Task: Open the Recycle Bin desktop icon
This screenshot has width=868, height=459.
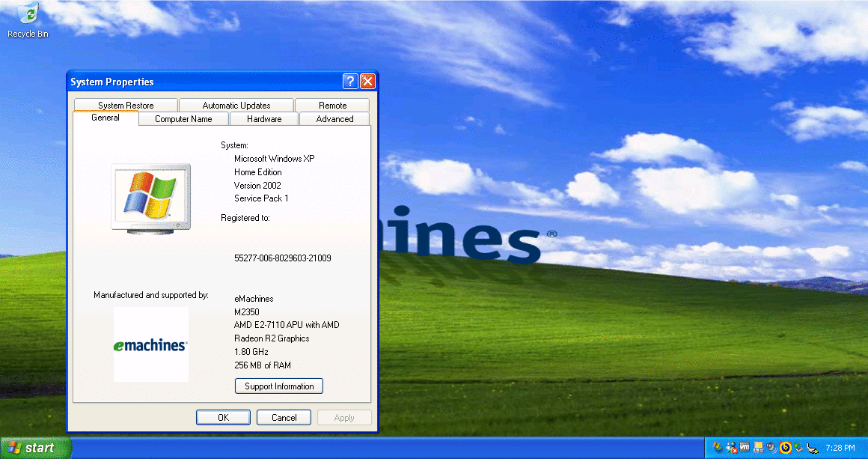Action: [28, 20]
